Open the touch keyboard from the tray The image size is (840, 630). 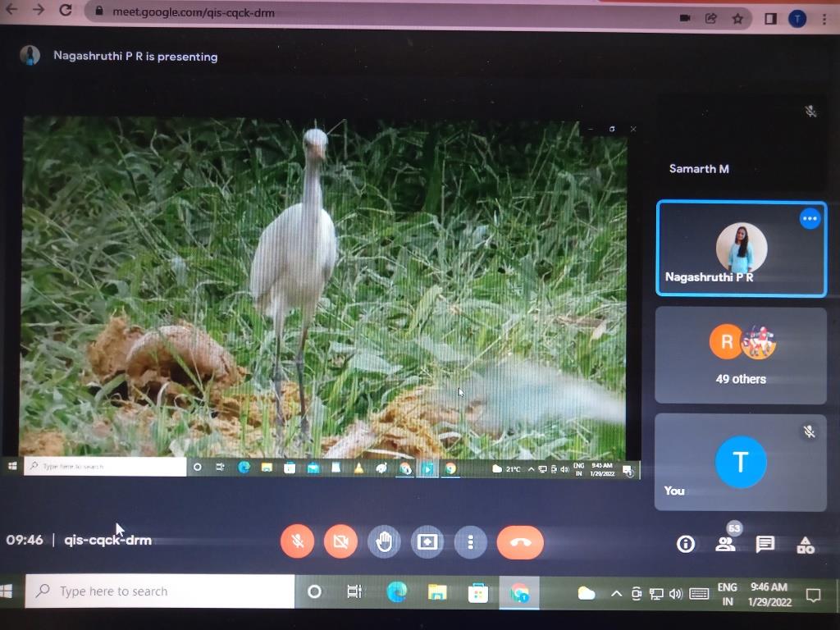(x=699, y=594)
